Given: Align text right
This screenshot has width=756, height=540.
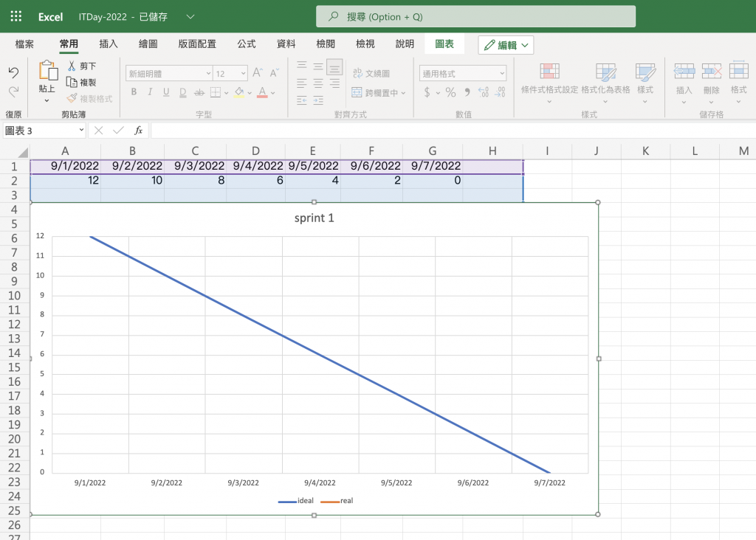Looking at the screenshot, I should point(334,83).
